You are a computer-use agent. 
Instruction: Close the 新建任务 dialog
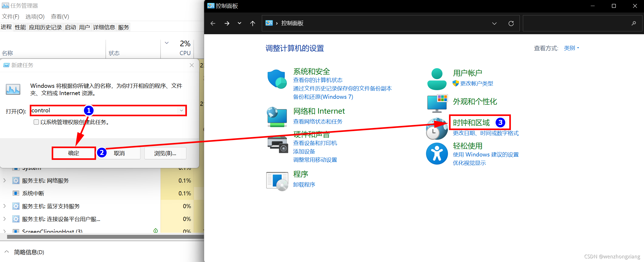pos(192,65)
